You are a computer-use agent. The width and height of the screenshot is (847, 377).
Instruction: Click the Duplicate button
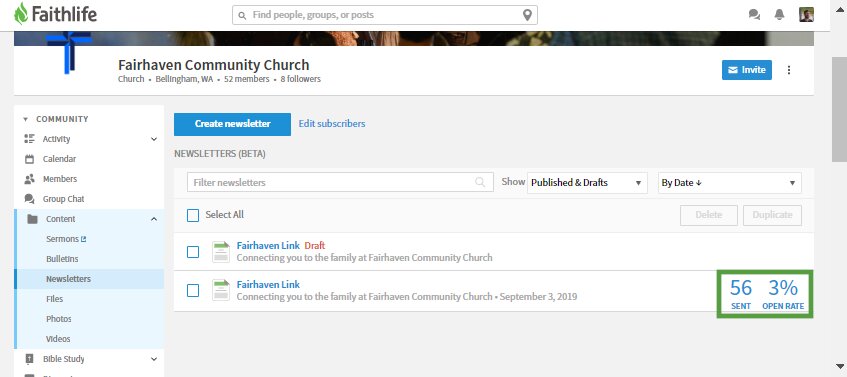point(772,215)
